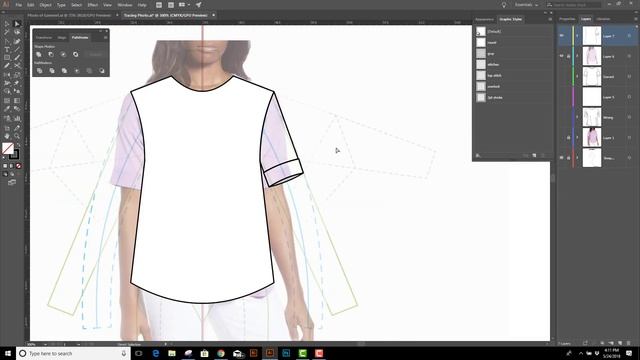The width and height of the screenshot is (640, 360).
Task: Hide Layer 6 using eye icon
Action: [562, 56]
